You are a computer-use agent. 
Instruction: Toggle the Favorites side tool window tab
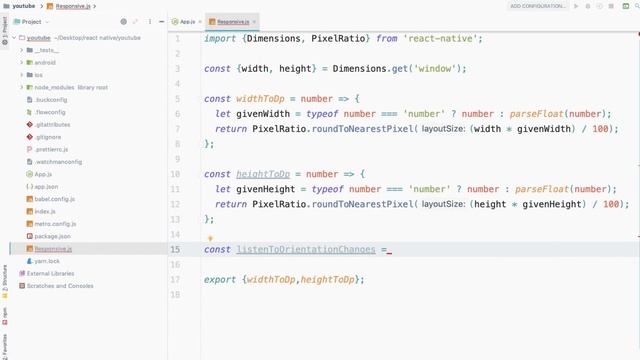pos(5,346)
